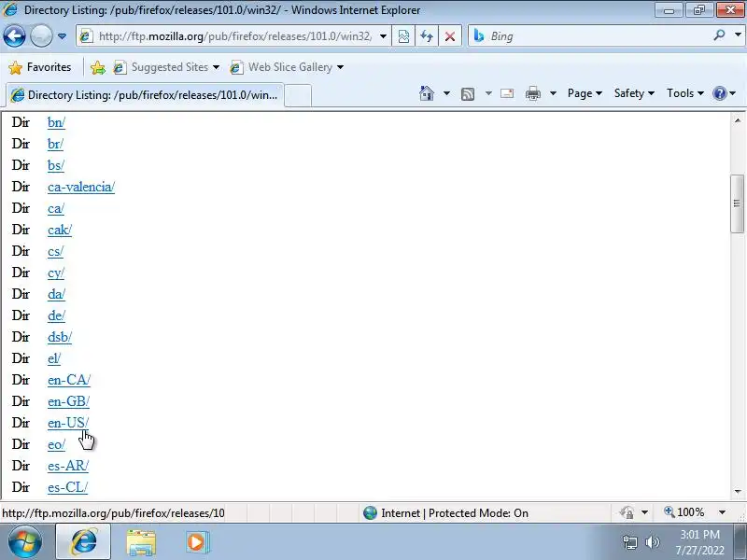Open Suggested Sites favorites item
The height and width of the screenshot is (560, 747).
coord(166,67)
